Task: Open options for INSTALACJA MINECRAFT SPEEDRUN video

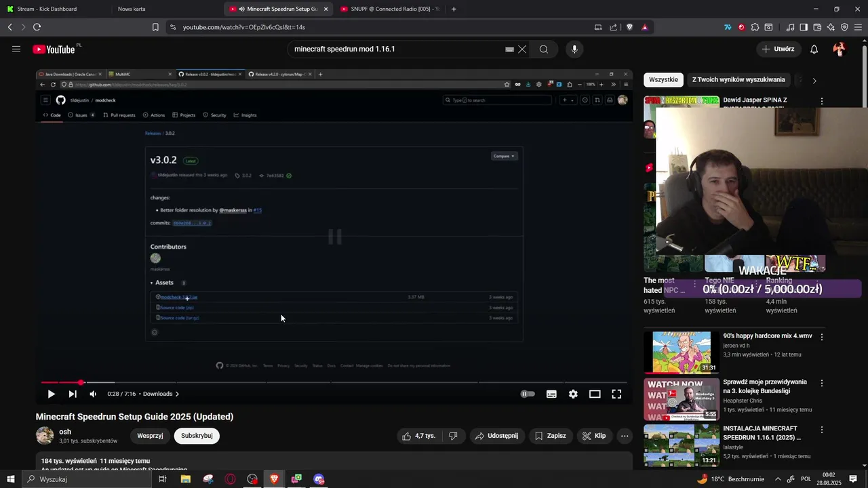Action: point(822,430)
